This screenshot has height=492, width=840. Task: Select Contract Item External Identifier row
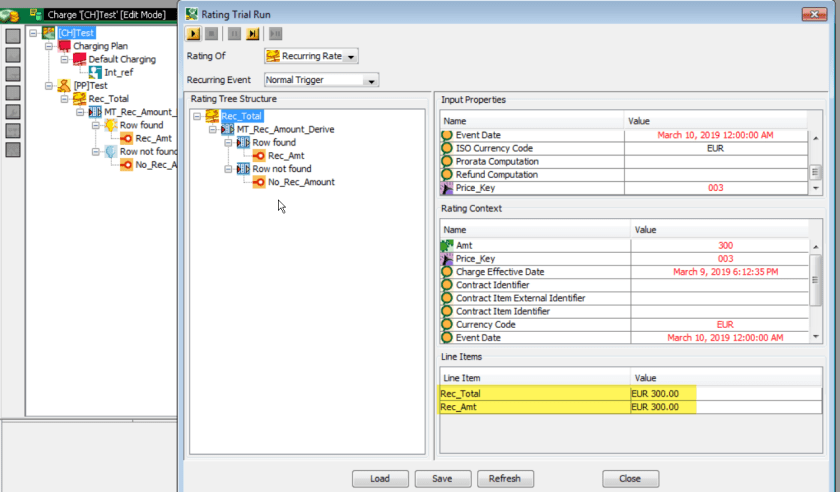(x=624, y=298)
